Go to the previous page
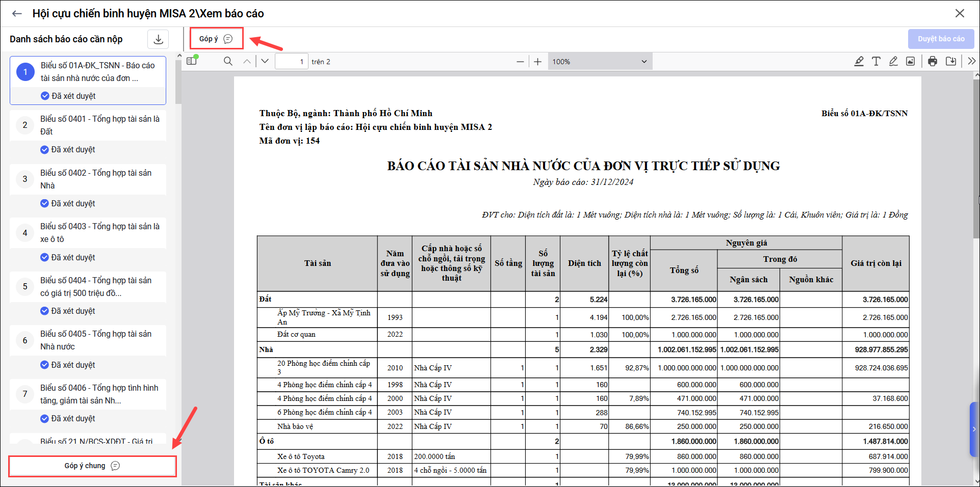This screenshot has width=980, height=487. pos(247,61)
